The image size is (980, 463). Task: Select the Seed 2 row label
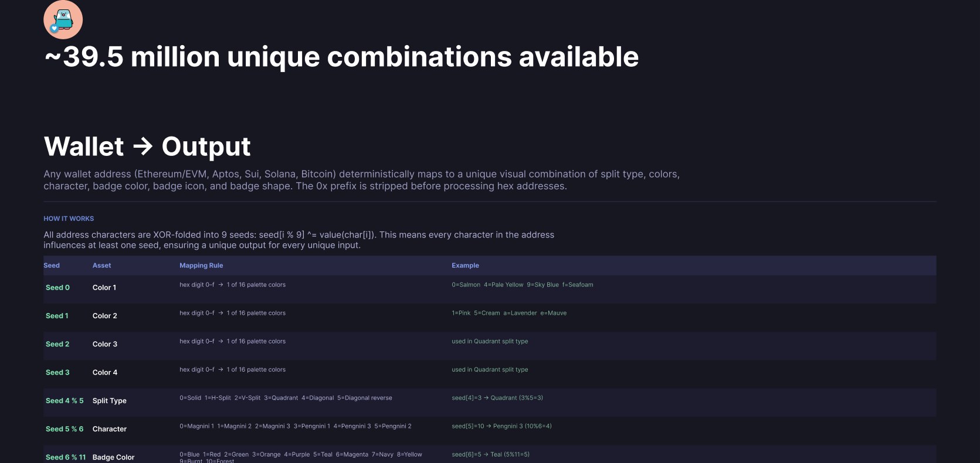pyautogui.click(x=57, y=344)
